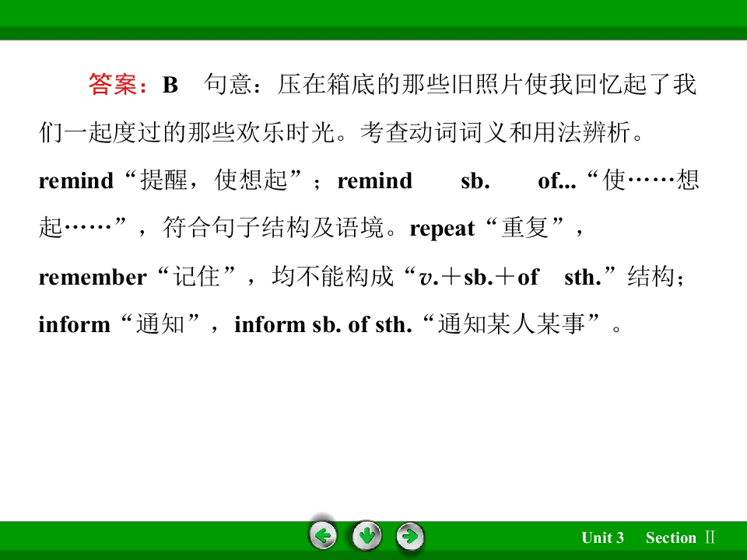The height and width of the screenshot is (560, 747).
Task: Select the answer letter B
Action: click(x=170, y=86)
